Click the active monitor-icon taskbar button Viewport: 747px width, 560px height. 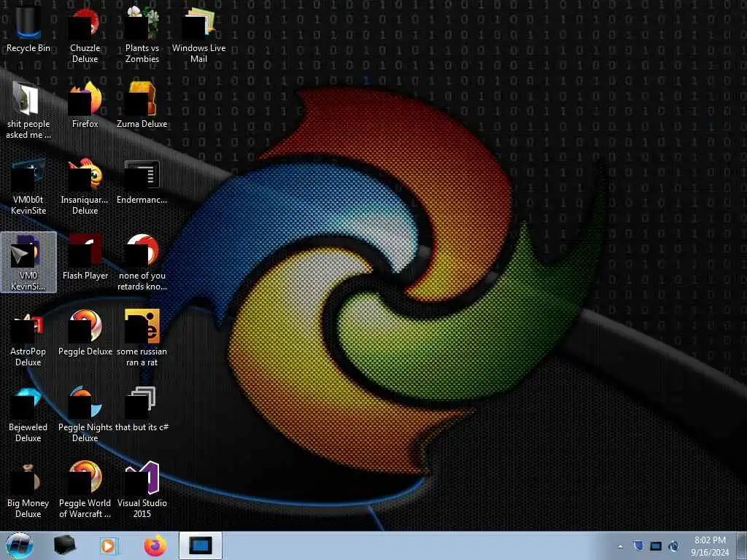point(200,545)
